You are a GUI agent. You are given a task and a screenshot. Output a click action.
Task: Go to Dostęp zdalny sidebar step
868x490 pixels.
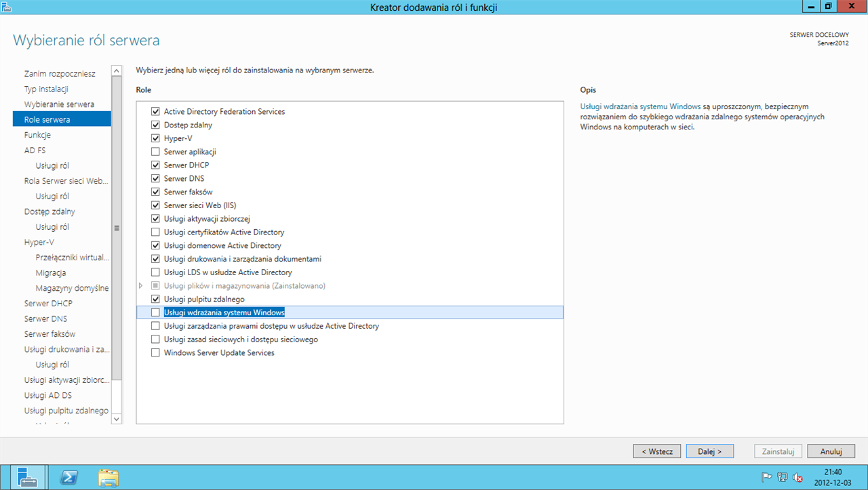point(50,211)
